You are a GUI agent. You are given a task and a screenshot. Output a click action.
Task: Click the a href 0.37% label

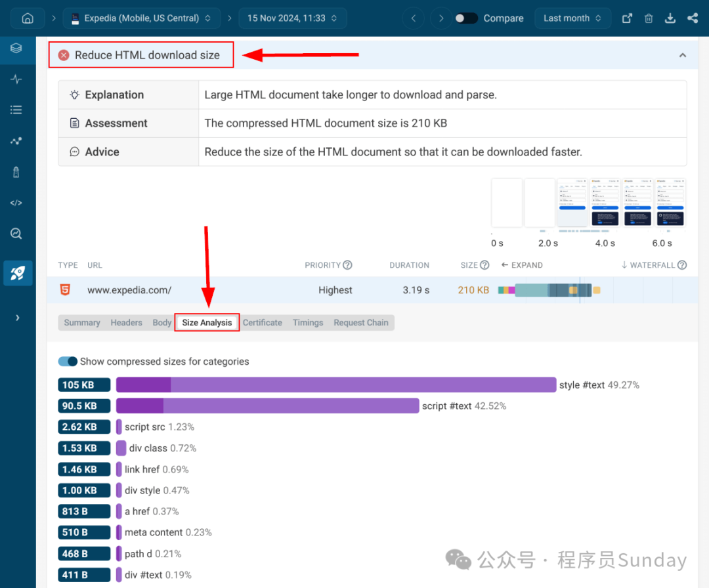click(x=152, y=512)
